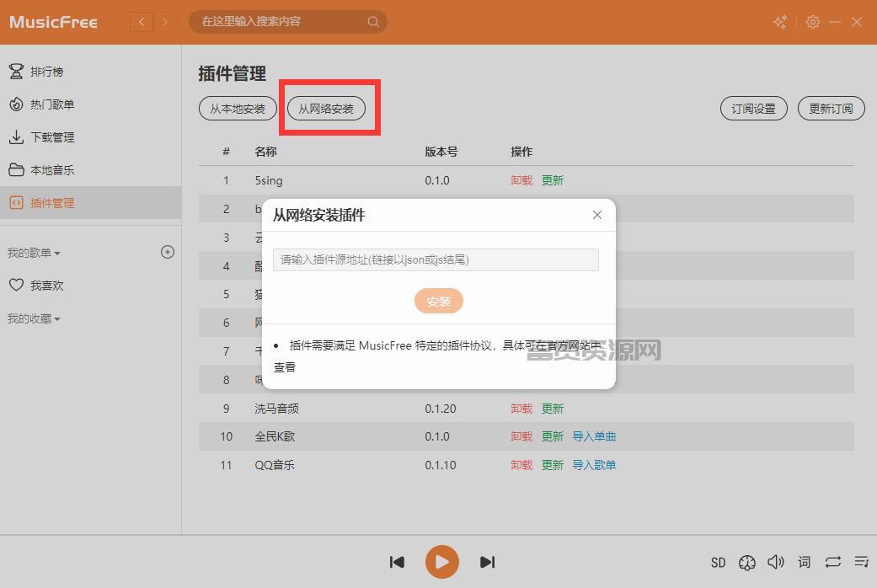Uninstall the 全民K歌 plugin
877x588 pixels.
point(521,436)
